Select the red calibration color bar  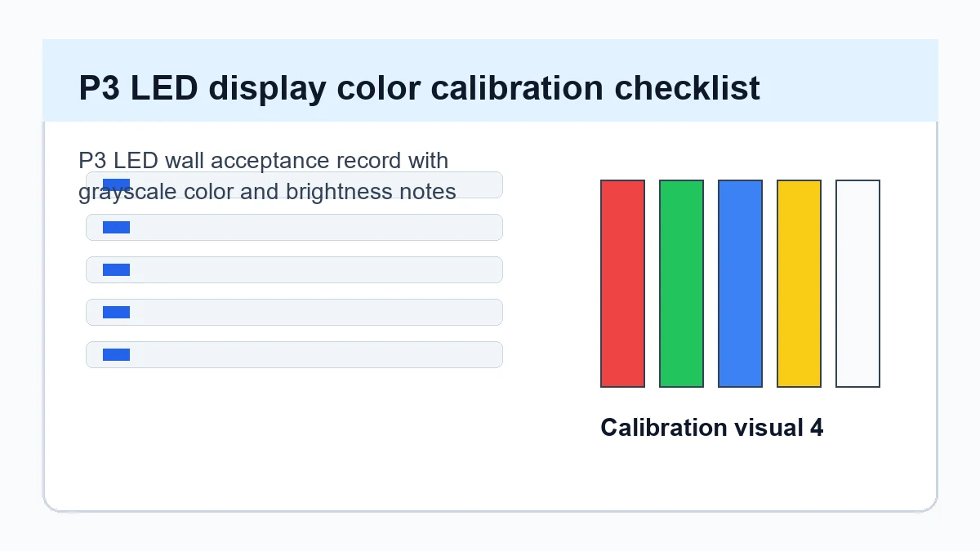622,283
